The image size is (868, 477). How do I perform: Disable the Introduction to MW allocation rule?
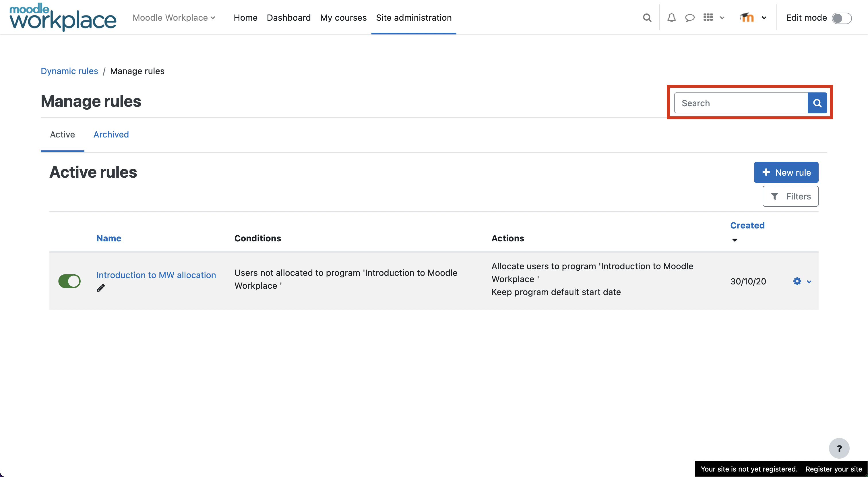(x=69, y=281)
